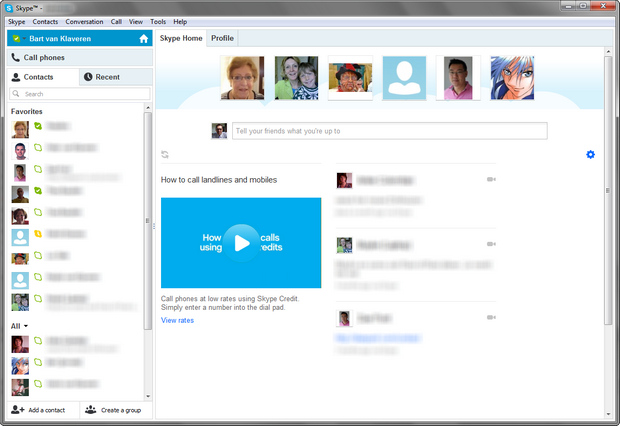Screen dimensions: 620x426
Task: Switch to the Recent tab
Action: click(116, 77)
